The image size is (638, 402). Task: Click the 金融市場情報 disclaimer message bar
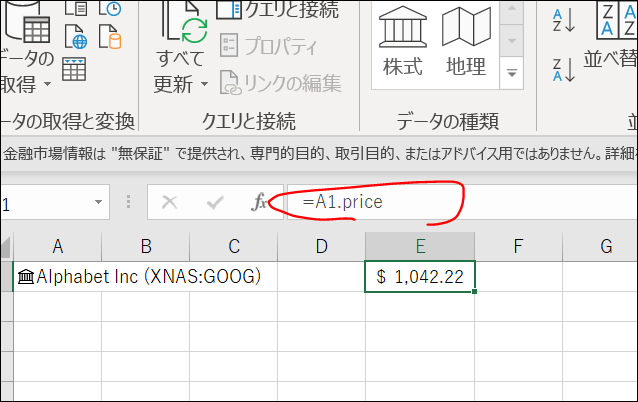point(319,153)
